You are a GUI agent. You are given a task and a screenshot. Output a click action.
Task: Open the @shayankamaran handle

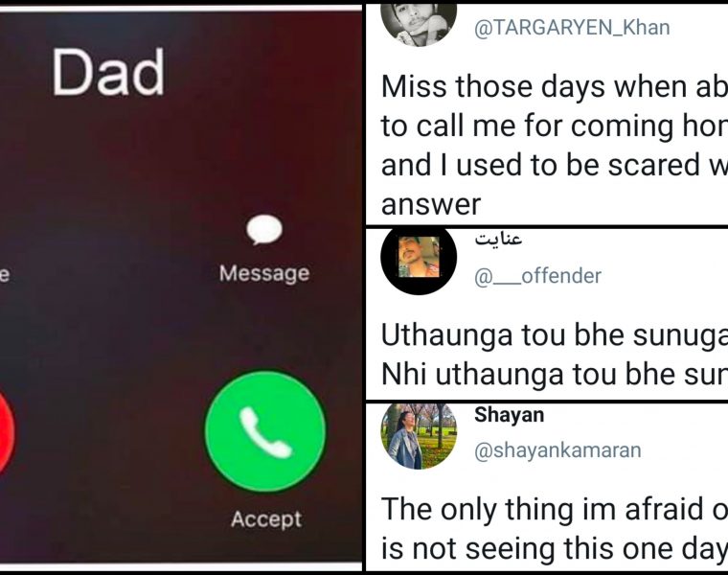(557, 450)
